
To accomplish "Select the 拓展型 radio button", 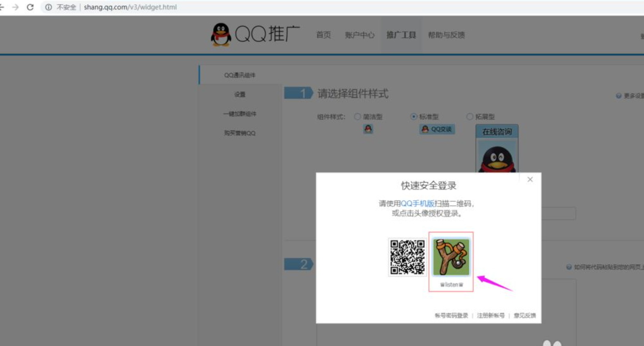I will pos(470,117).
